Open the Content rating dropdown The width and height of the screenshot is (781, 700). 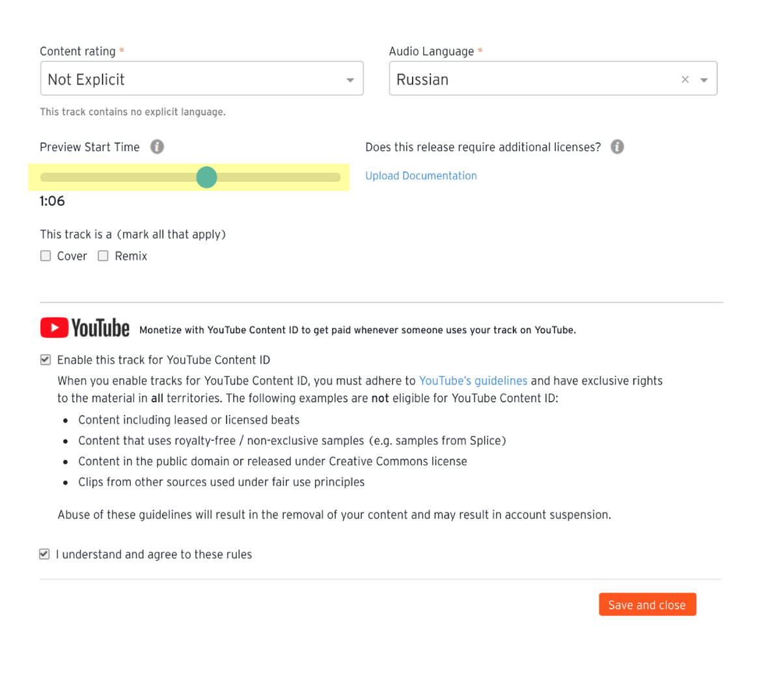click(x=202, y=79)
